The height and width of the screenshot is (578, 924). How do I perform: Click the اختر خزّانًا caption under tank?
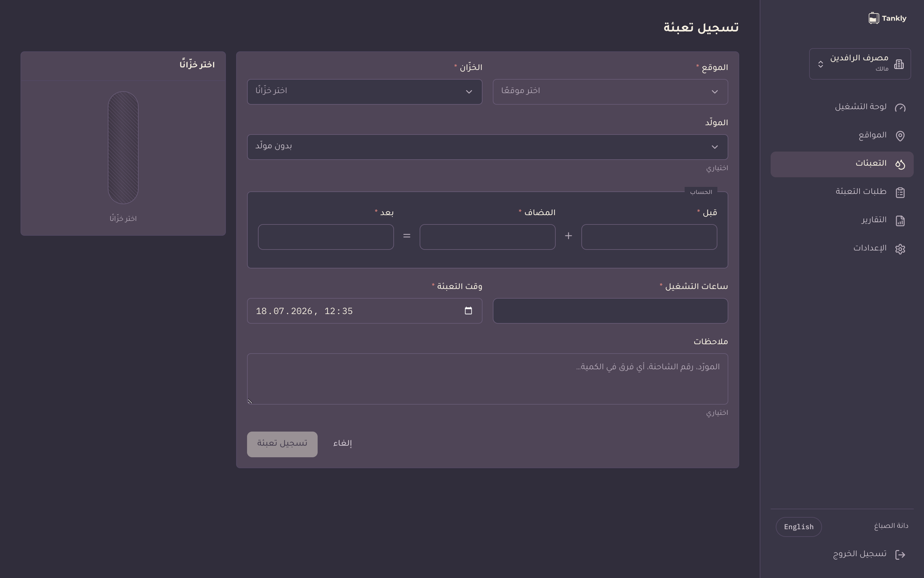coord(123,219)
